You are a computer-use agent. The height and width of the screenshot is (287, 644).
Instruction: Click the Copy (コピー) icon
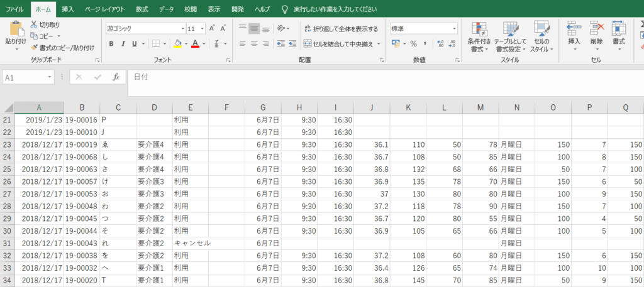pos(34,36)
